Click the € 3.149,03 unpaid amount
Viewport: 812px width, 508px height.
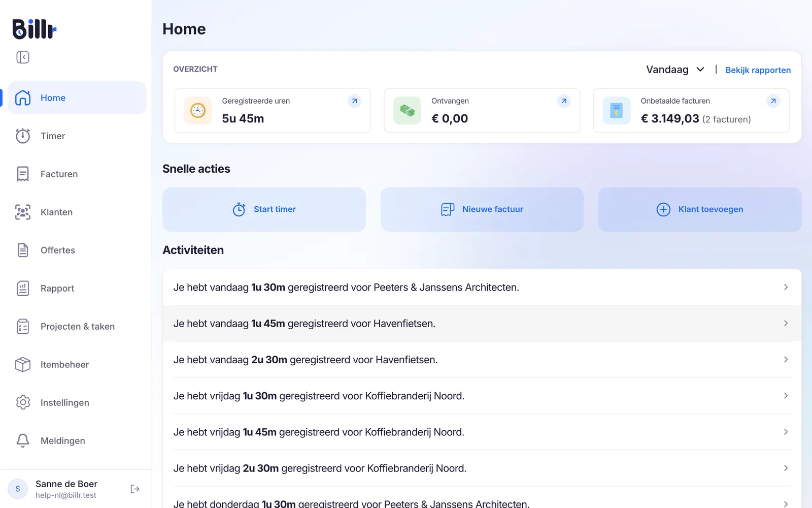[x=670, y=118]
